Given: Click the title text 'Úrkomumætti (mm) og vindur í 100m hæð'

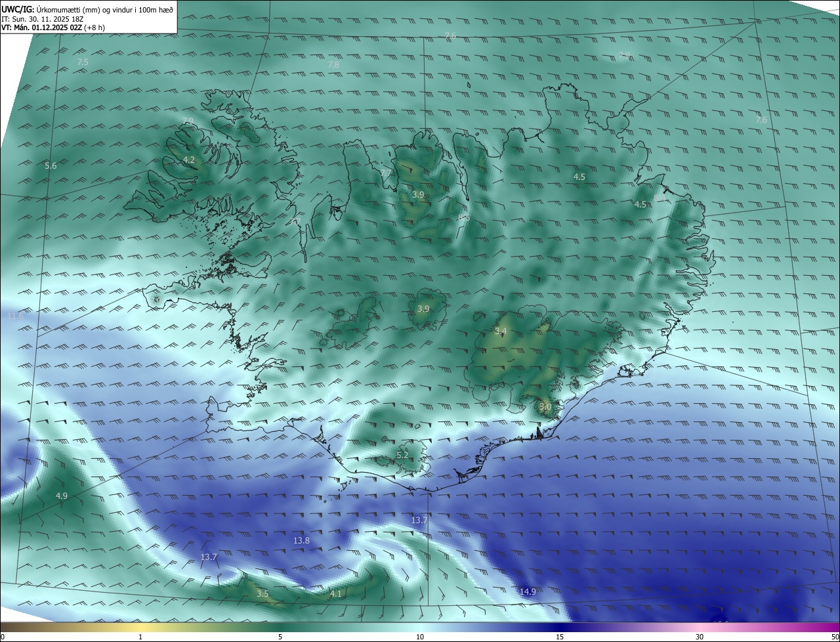Looking at the screenshot, I should click(x=105, y=9).
